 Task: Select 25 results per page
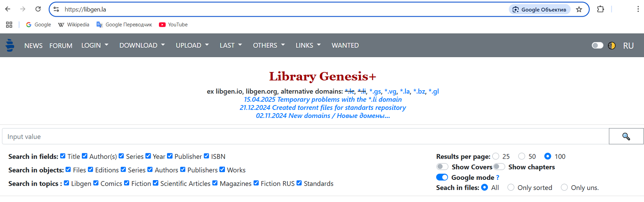496,156
